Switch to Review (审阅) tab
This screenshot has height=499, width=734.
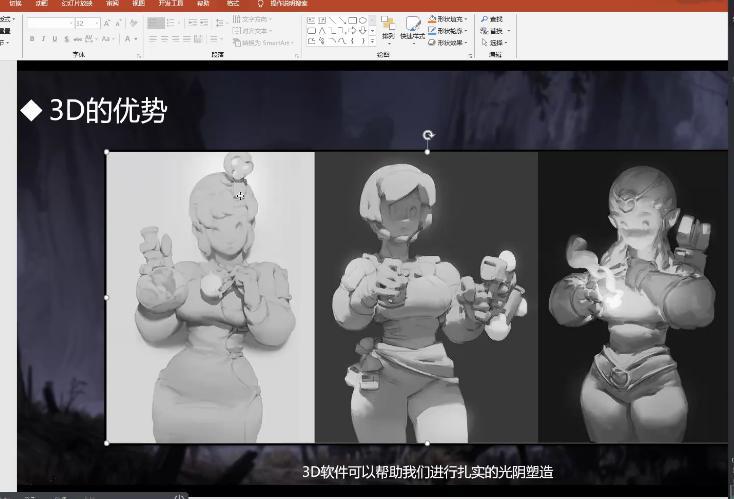tap(112, 3)
